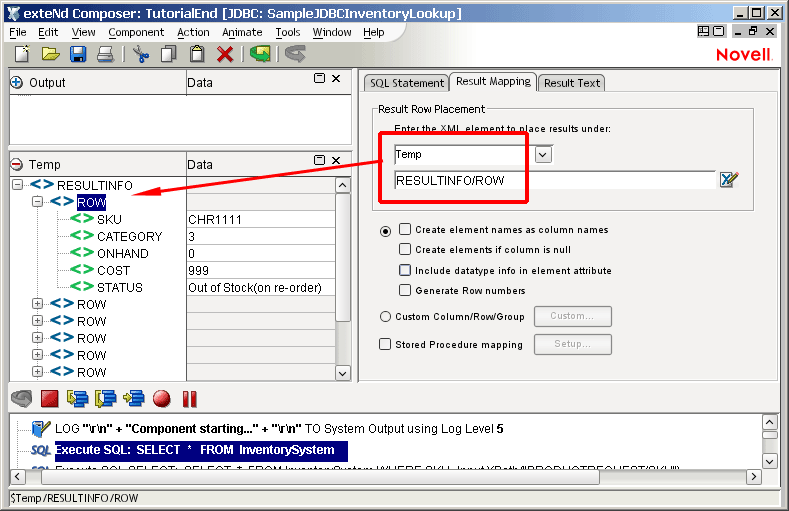Click the SQL icon beside Execute SQL action
Viewport: 789px width, 511px height.
40,450
